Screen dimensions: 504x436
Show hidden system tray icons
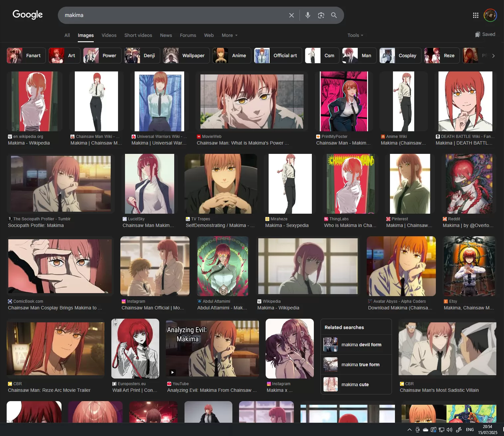pyautogui.click(x=409, y=430)
